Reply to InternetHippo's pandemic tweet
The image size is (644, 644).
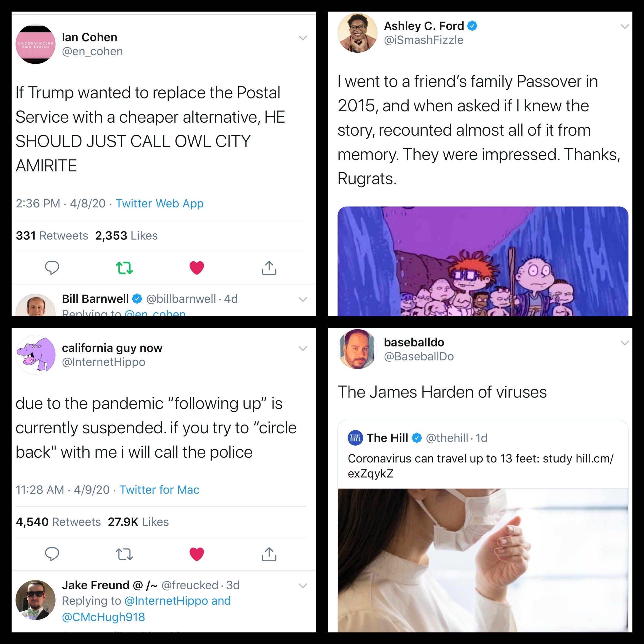[x=52, y=554]
